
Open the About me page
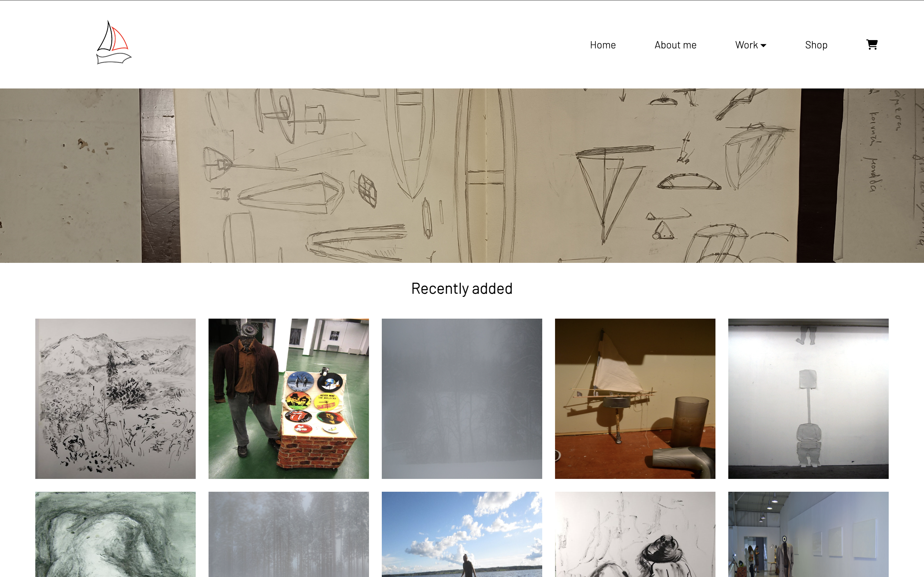pyautogui.click(x=675, y=45)
